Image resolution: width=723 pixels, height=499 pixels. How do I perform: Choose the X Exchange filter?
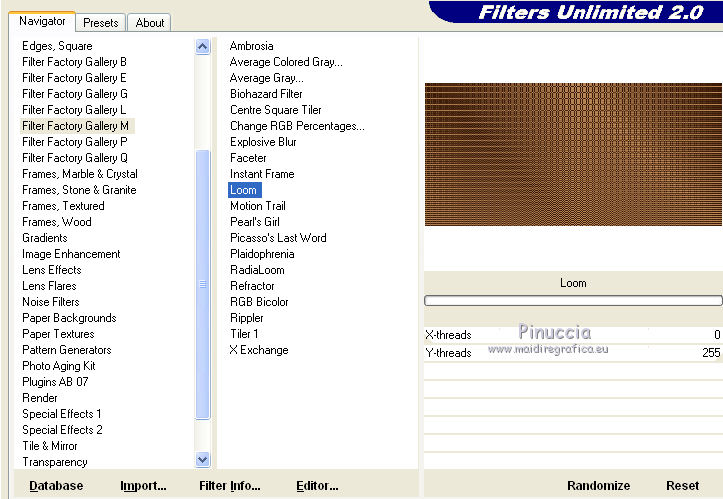click(x=259, y=350)
